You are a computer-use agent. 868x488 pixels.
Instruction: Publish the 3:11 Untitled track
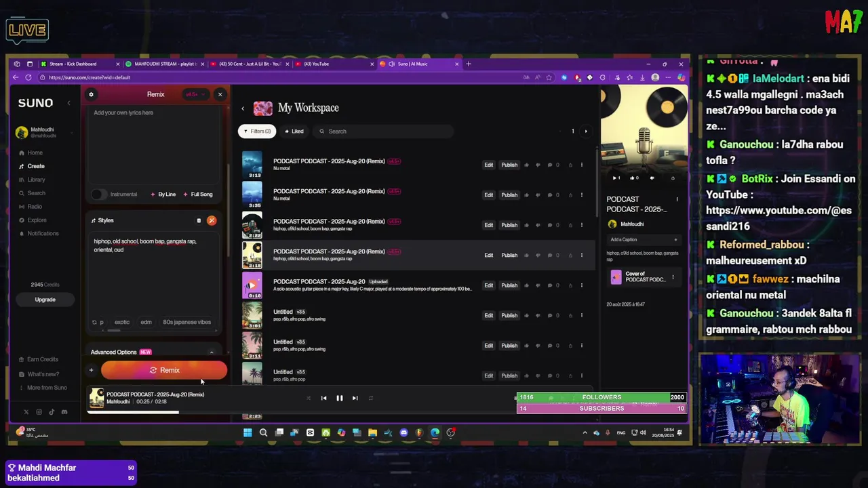pos(509,346)
